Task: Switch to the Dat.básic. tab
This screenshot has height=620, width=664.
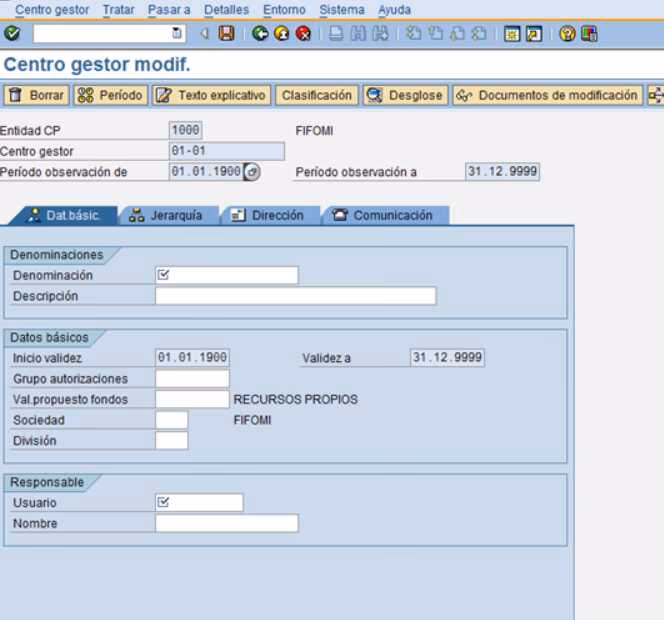Action: (64, 215)
